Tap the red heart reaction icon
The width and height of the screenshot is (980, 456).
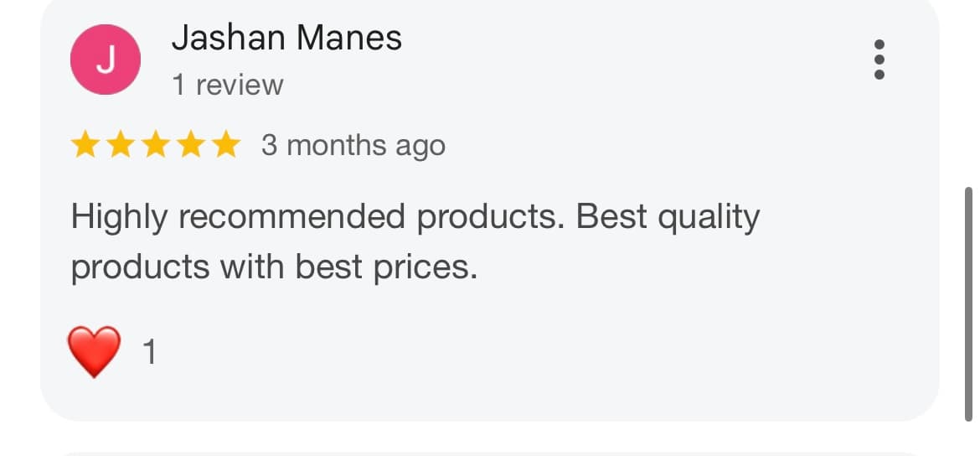95,352
